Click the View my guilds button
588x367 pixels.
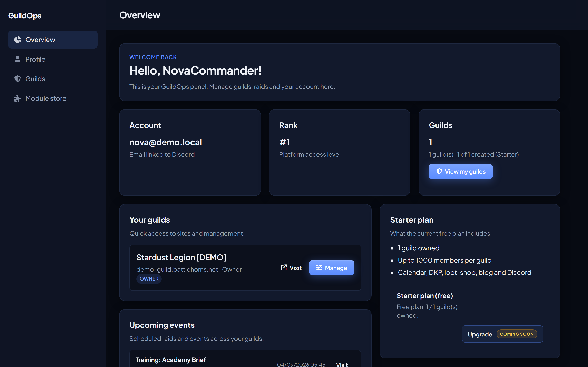pyautogui.click(x=461, y=171)
